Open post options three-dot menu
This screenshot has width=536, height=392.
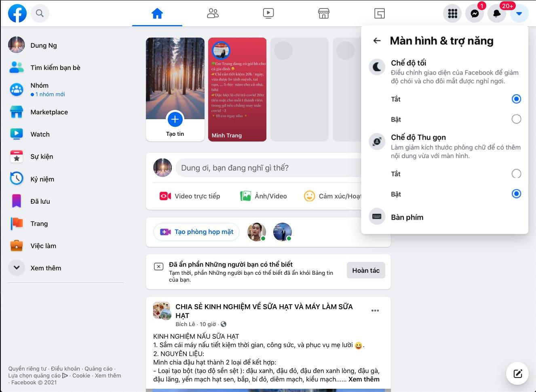(x=375, y=311)
